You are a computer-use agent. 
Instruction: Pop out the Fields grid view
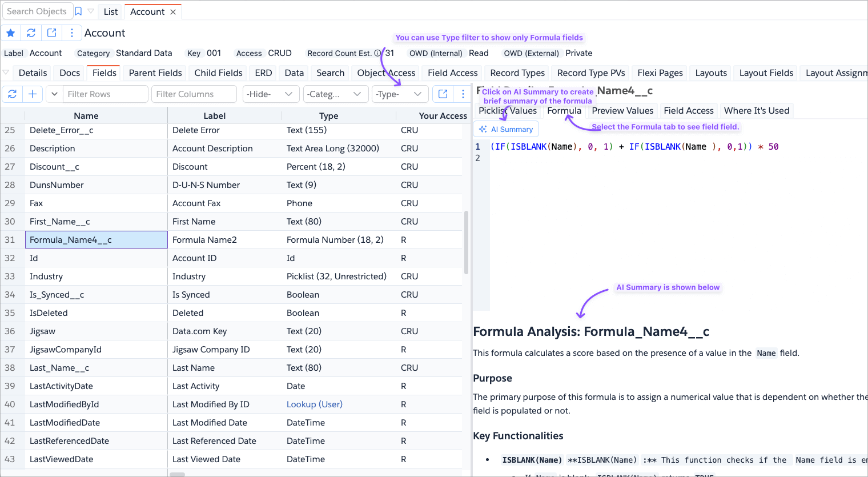pyautogui.click(x=443, y=94)
